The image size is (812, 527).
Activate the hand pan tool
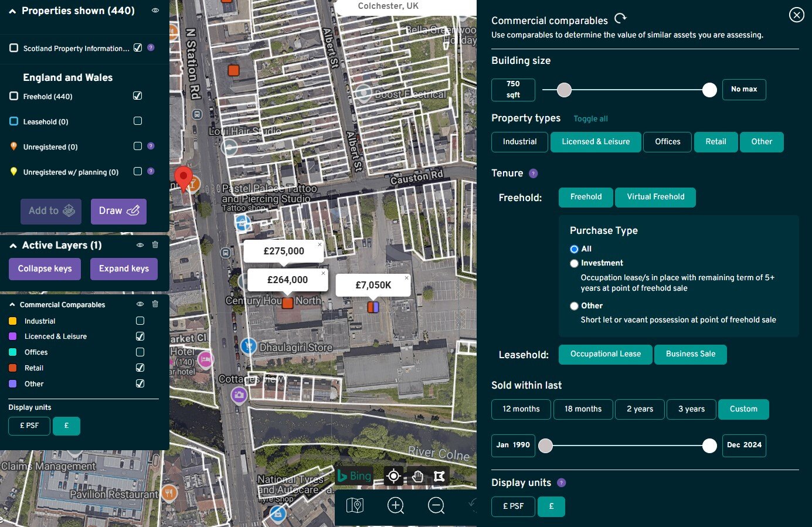[417, 476]
